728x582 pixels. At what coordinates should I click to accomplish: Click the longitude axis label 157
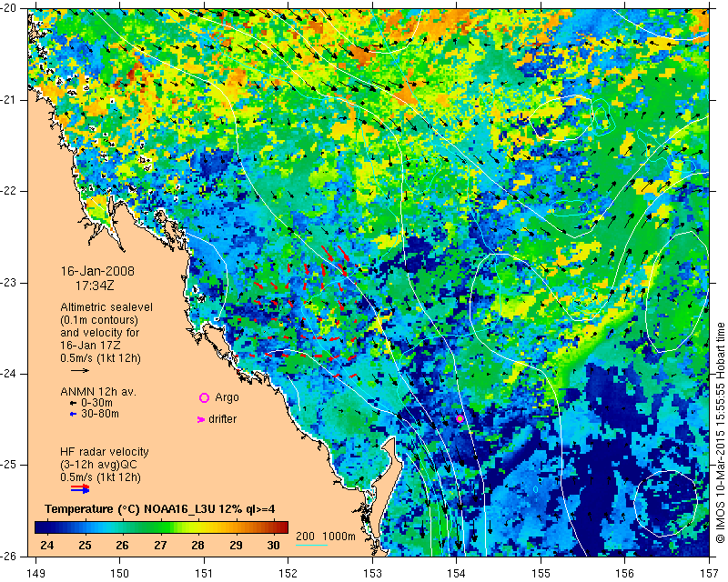click(x=710, y=574)
